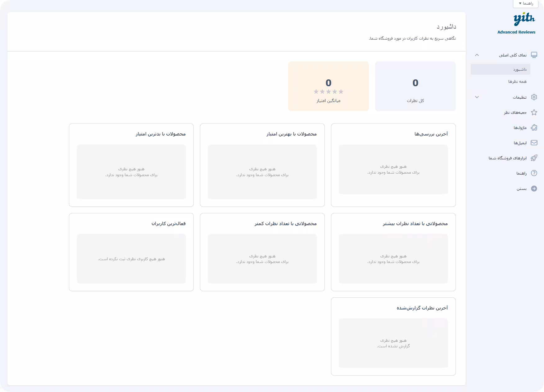Open همه نظرها in the sidebar

coord(517,81)
